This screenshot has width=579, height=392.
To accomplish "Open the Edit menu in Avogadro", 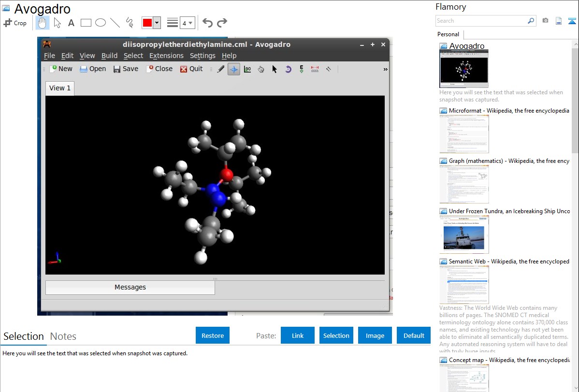I will pos(67,56).
